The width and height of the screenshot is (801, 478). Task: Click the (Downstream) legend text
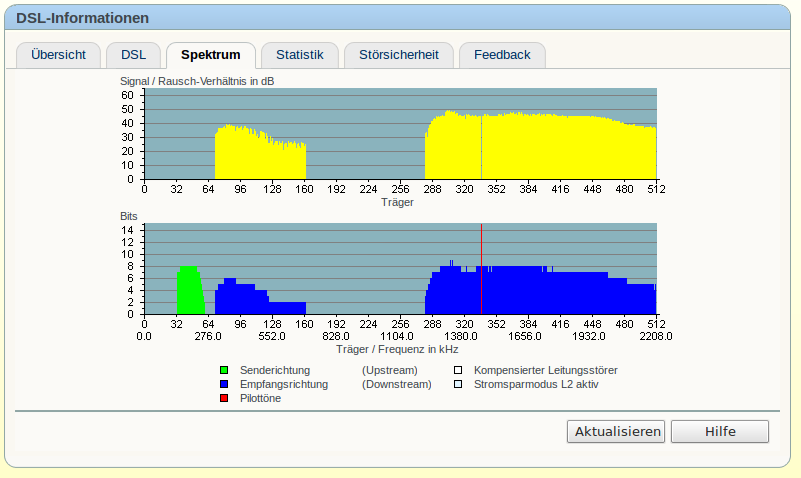click(397, 384)
